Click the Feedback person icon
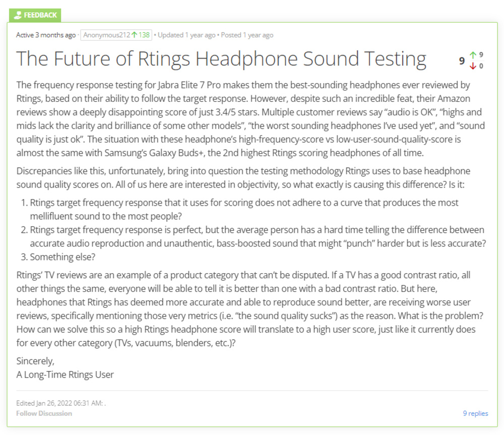 [x=19, y=15]
